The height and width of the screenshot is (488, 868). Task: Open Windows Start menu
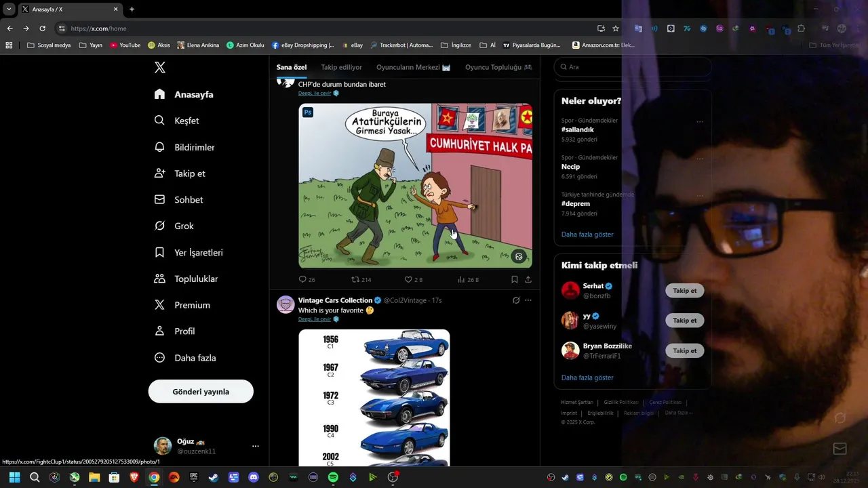tap(14, 477)
